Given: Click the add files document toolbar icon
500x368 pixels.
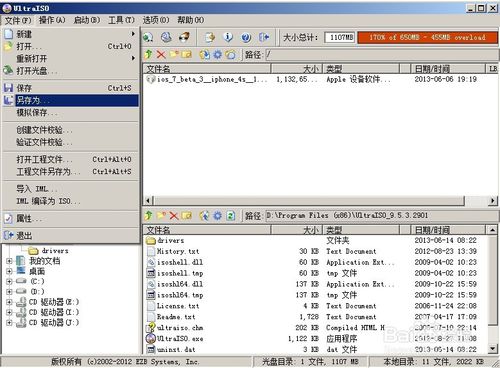Looking at the screenshot, I should point(210,37).
